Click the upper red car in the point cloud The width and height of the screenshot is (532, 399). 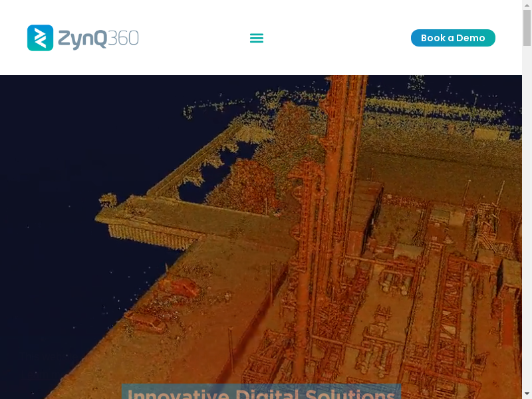pos(178,287)
